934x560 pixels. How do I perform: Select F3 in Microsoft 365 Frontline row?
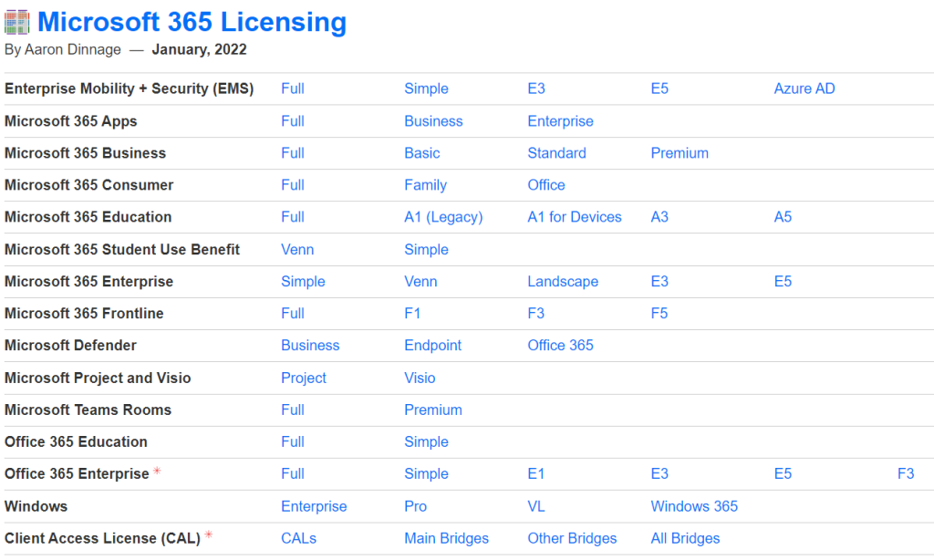coord(536,314)
